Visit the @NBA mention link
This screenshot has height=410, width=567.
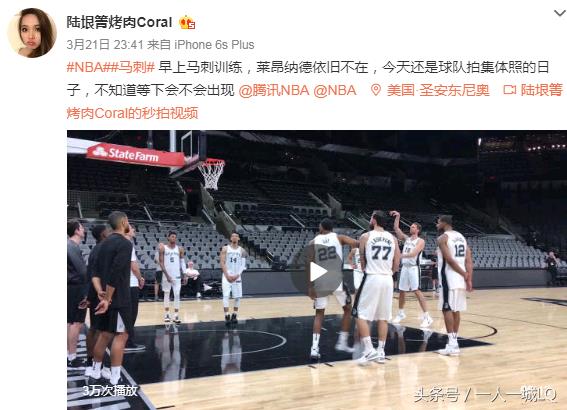(x=335, y=90)
